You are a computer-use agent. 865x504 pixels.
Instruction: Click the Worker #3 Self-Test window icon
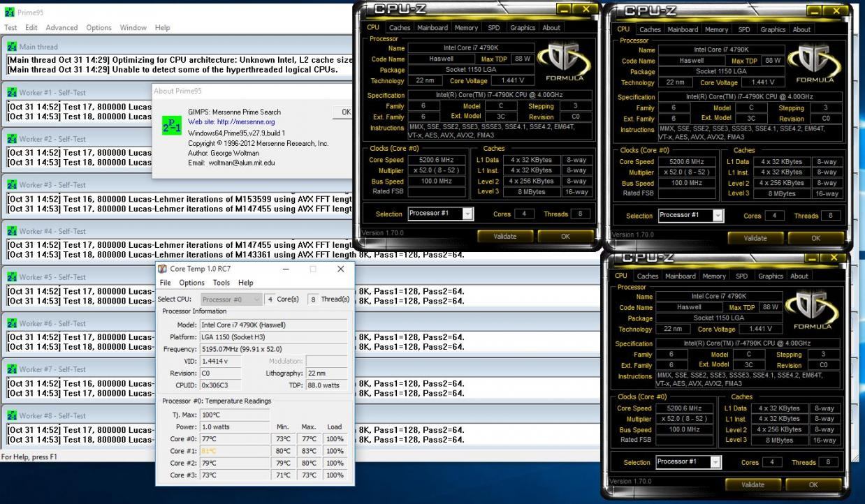[12, 185]
